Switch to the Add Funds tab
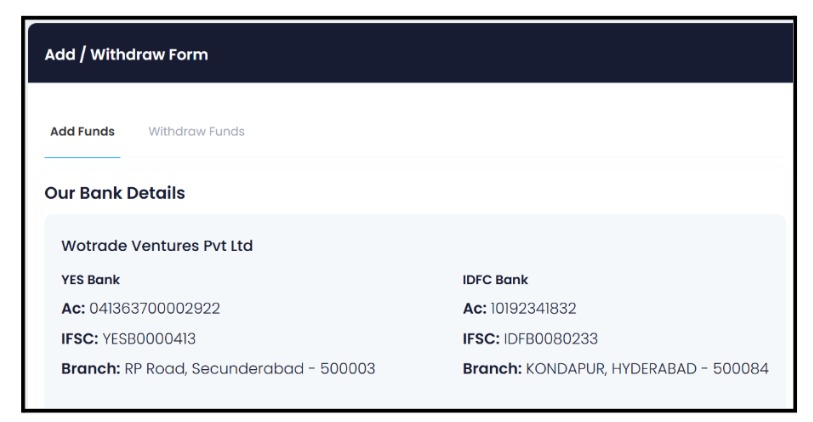The width and height of the screenshot is (813, 422). click(81, 131)
